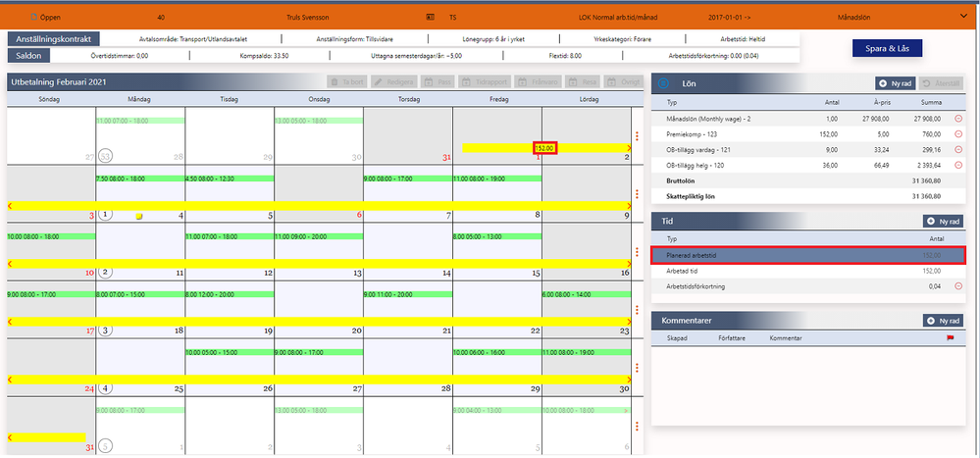Image resolution: width=980 pixels, height=458 pixels.
Task: Select shift 10.00 08:00 - 18:00 on Sunday 10
Action: point(51,236)
